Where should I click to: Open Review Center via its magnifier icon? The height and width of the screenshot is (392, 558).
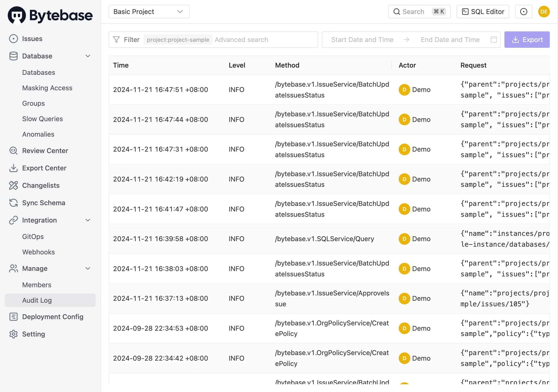pos(13,151)
